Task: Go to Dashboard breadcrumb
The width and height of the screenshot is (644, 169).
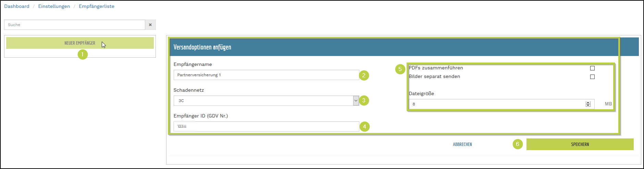Action: [17, 6]
